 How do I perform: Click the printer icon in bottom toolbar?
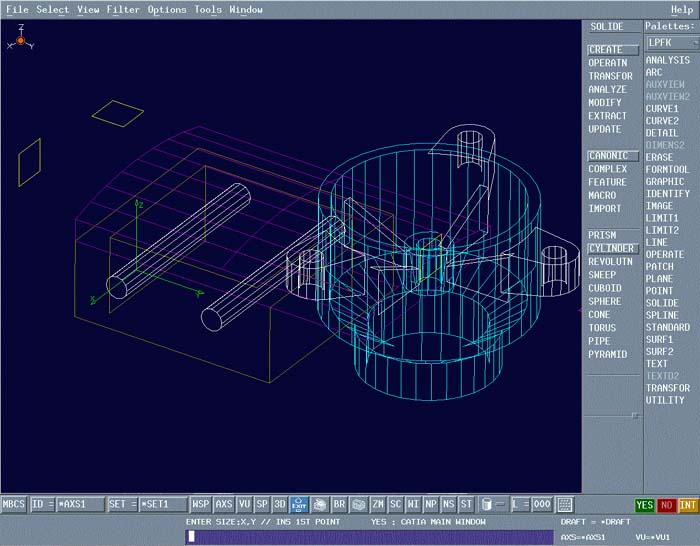click(320, 505)
